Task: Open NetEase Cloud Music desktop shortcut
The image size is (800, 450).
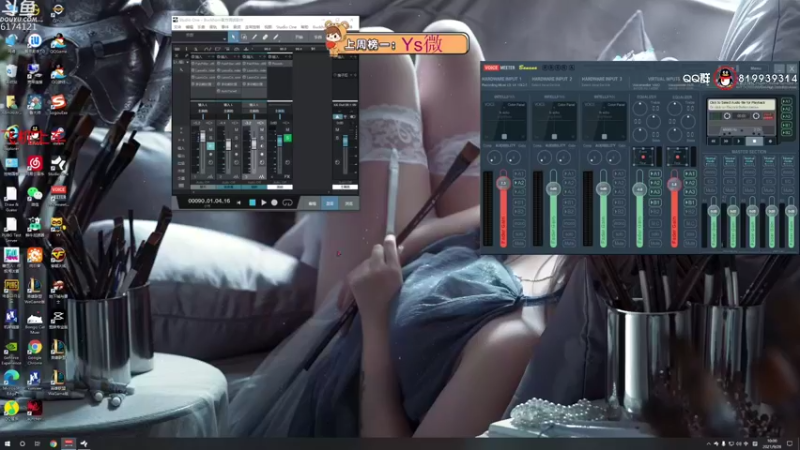Action: click(x=34, y=165)
